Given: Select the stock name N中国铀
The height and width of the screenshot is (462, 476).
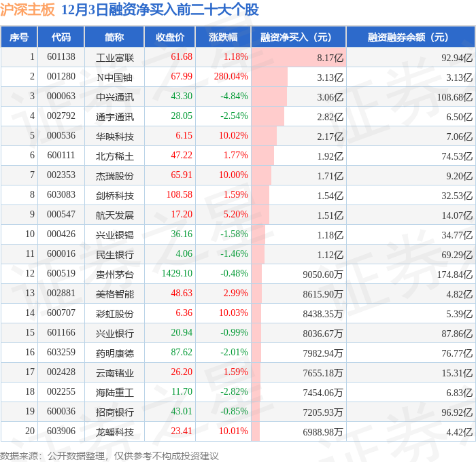Looking at the screenshot, I should click(x=115, y=77).
